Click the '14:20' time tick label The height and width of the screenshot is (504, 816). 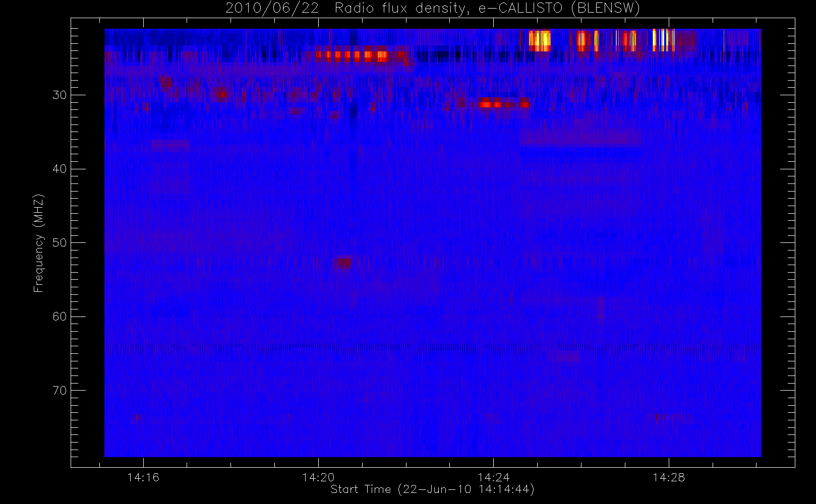tap(318, 477)
